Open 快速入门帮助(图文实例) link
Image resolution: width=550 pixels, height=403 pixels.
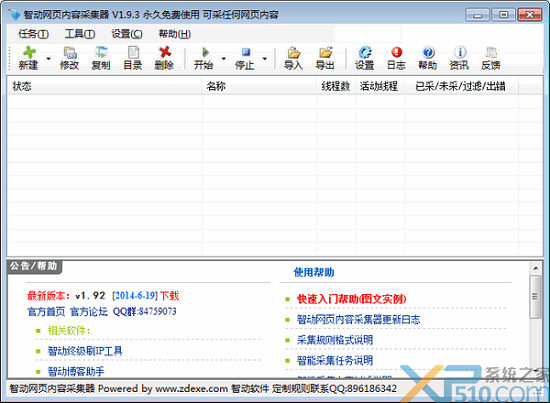click(x=351, y=299)
